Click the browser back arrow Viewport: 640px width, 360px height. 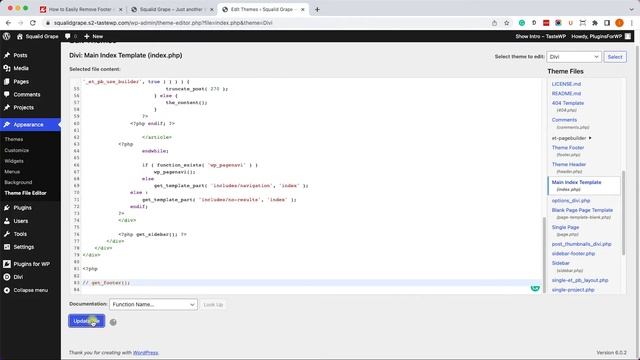(8, 23)
